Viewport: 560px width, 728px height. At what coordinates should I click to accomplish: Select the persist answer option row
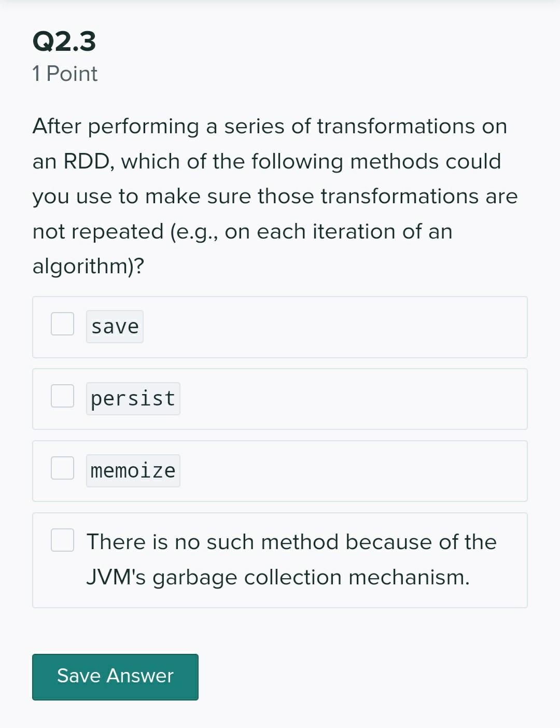click(280, 399)
